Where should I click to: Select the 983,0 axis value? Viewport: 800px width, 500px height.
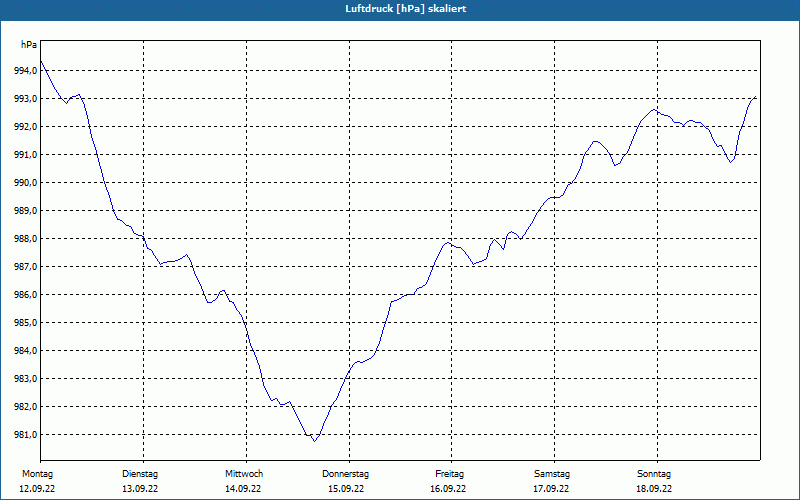click(x=25, y=379)
